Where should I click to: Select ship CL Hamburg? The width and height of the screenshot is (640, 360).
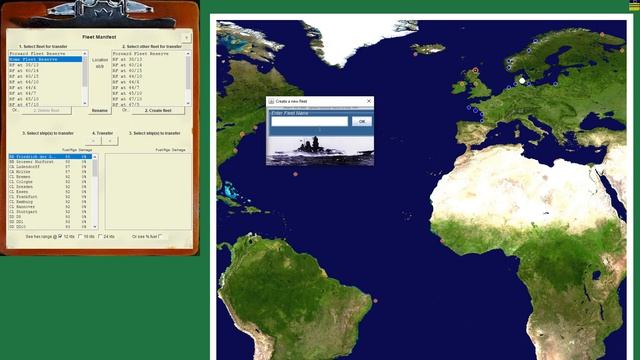[x=50, y=202]
